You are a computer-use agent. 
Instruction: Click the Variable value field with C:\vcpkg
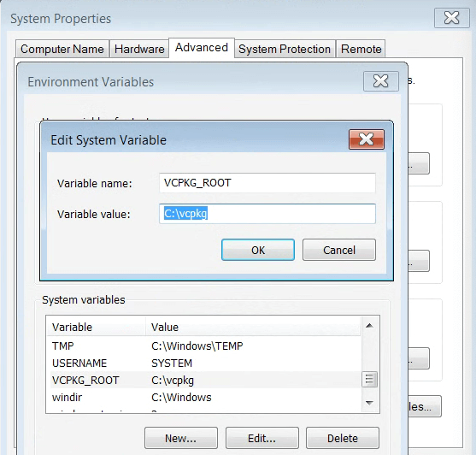pyautogui.click(x=267, y=214)
